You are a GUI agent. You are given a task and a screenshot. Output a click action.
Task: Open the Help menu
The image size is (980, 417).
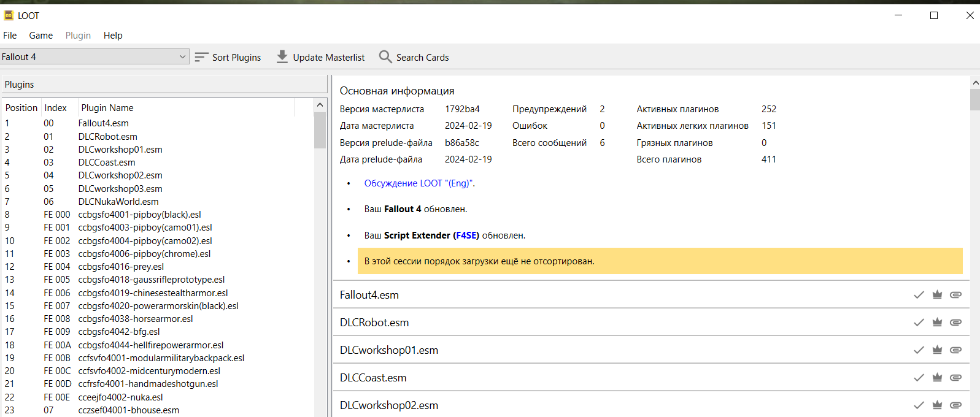tap(113, 36)
